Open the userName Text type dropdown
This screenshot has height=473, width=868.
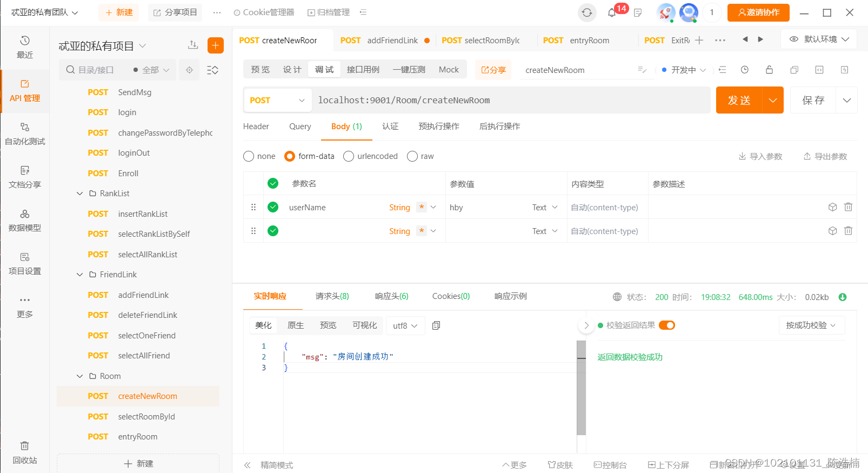(x=545, y=207)
